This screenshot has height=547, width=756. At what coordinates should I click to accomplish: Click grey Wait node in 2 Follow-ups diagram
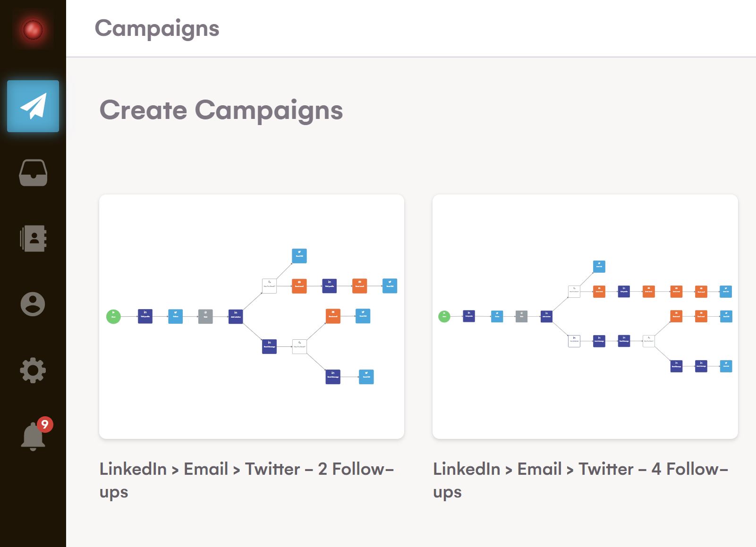pyautogui.click(x=205, y=316)
